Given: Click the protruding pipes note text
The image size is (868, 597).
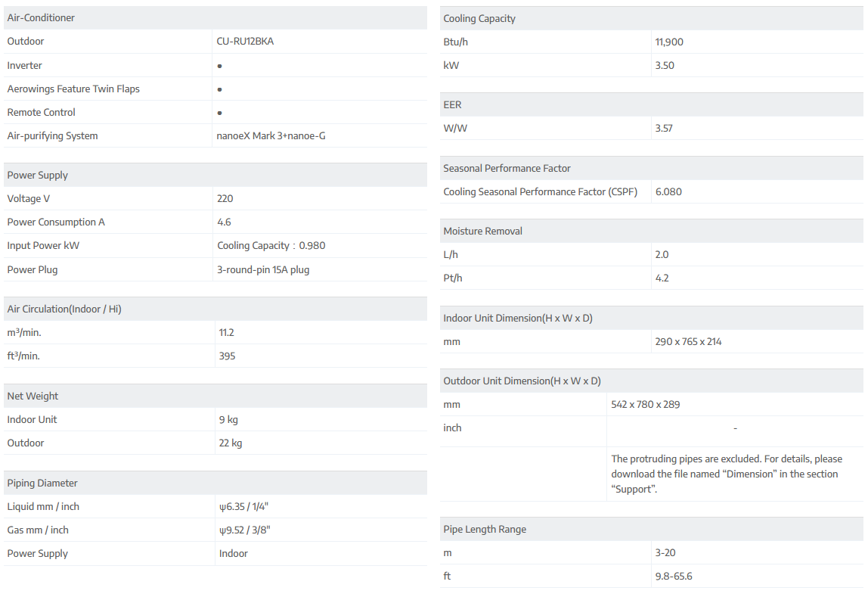Looking at the screenshot, I should 726,474.
